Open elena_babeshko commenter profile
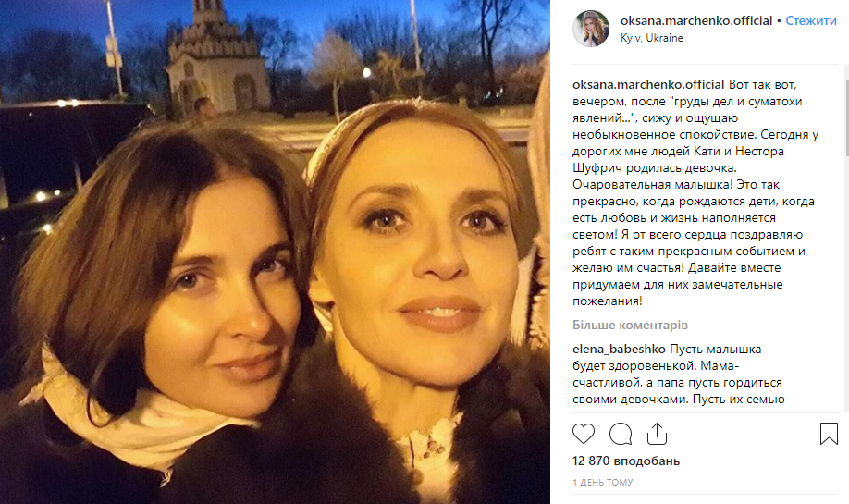 click(619, 350)
